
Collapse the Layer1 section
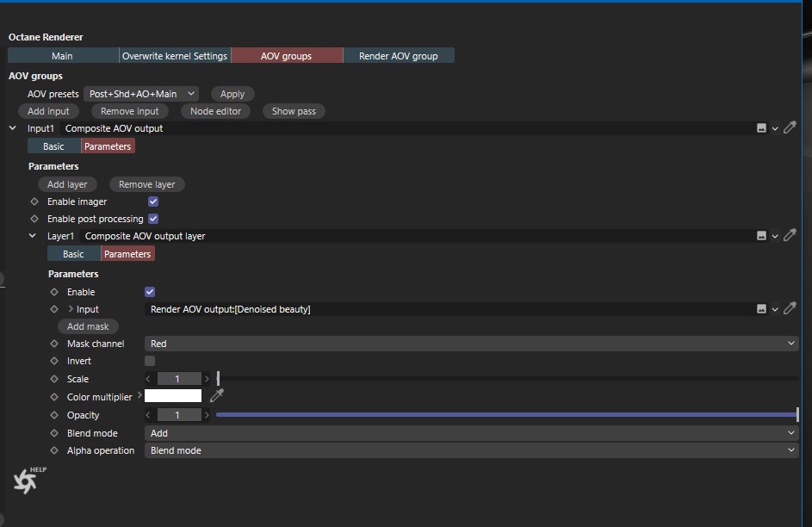(x=32, y=236)
